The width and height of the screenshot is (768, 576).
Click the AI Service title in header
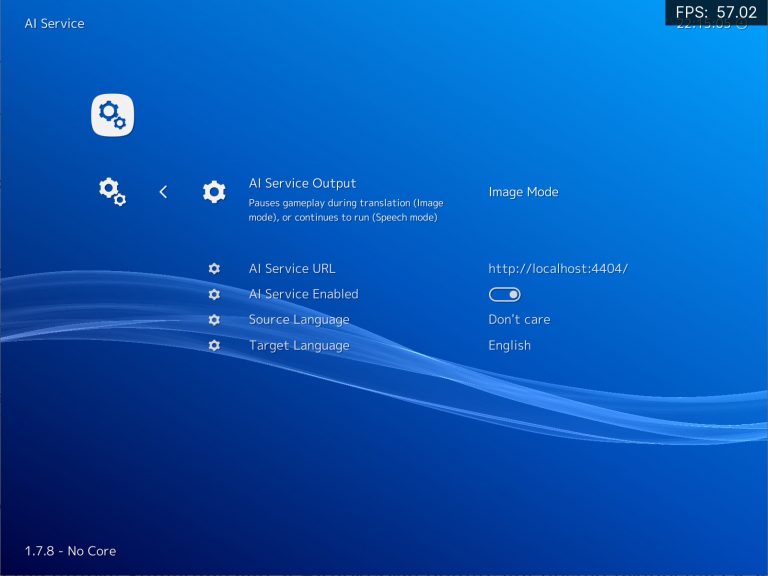pos(54,23)
